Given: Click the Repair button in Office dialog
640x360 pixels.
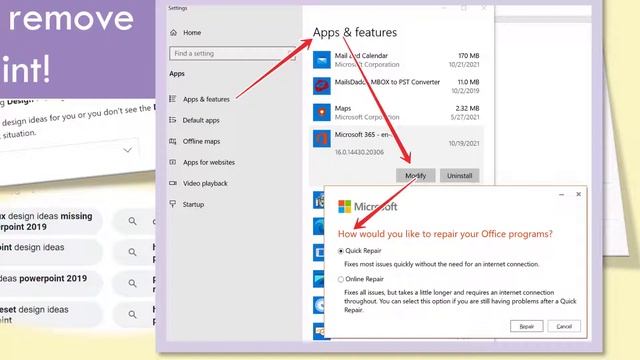Looking at the screenshot, I should 527,327.
